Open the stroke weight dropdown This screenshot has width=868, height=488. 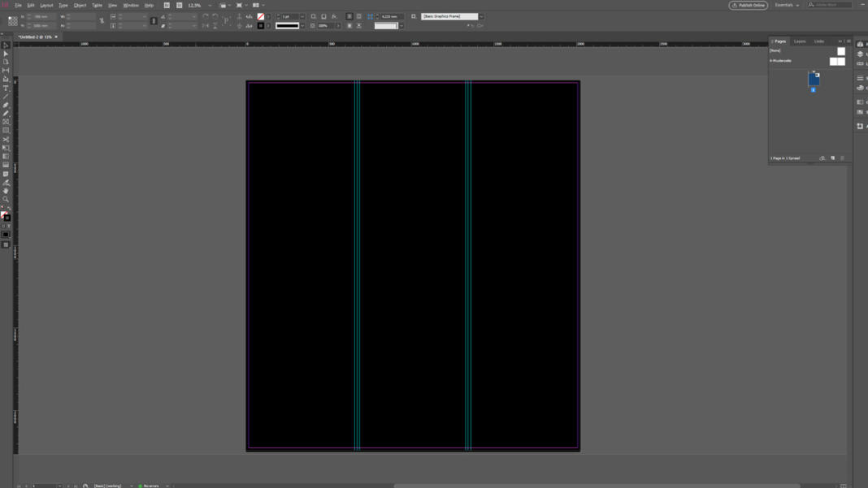302,15
